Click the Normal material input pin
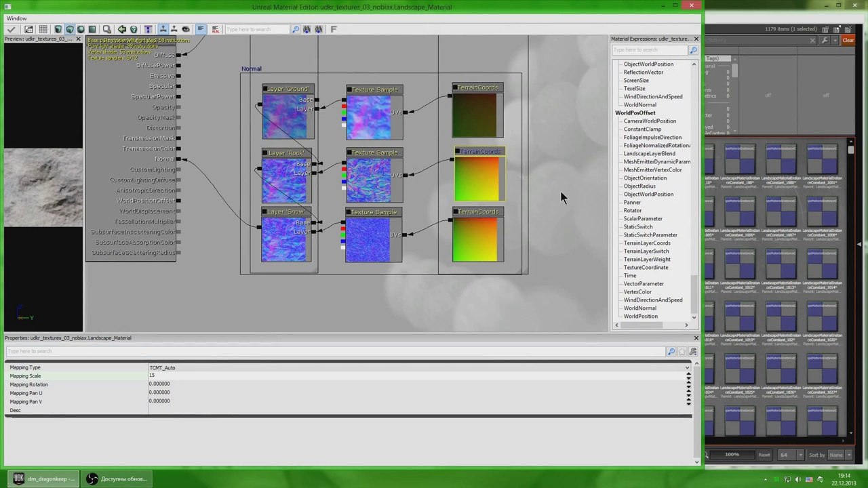Screen dimensions: 868x488 [178, 159]
